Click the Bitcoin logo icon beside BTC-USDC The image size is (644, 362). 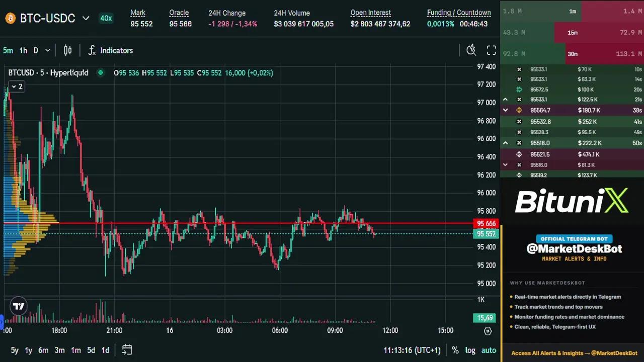[10, 19]
